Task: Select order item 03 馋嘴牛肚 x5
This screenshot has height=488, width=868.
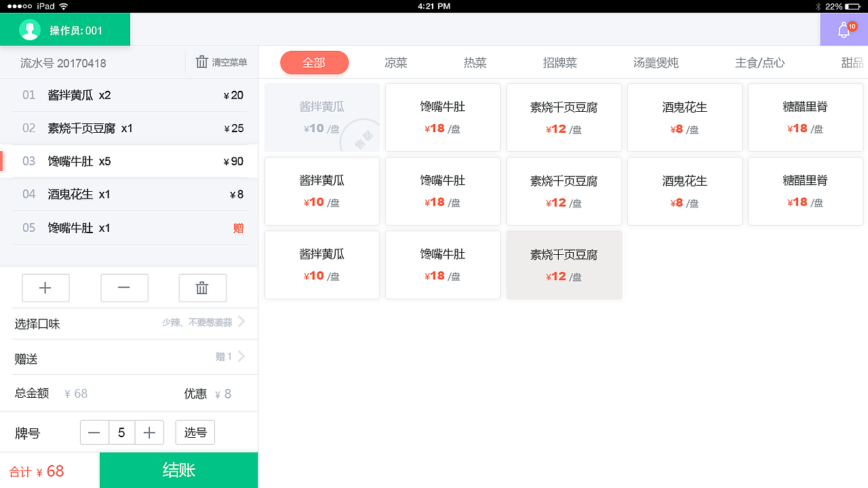Action: pos(129,161)
